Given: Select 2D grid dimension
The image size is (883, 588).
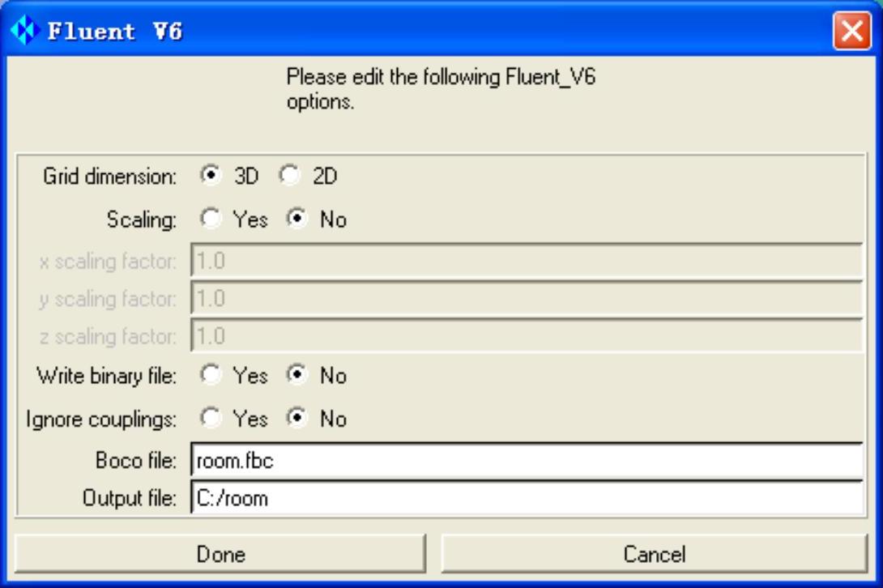Looking at the screenshot, I should click(x=291, y=177).
